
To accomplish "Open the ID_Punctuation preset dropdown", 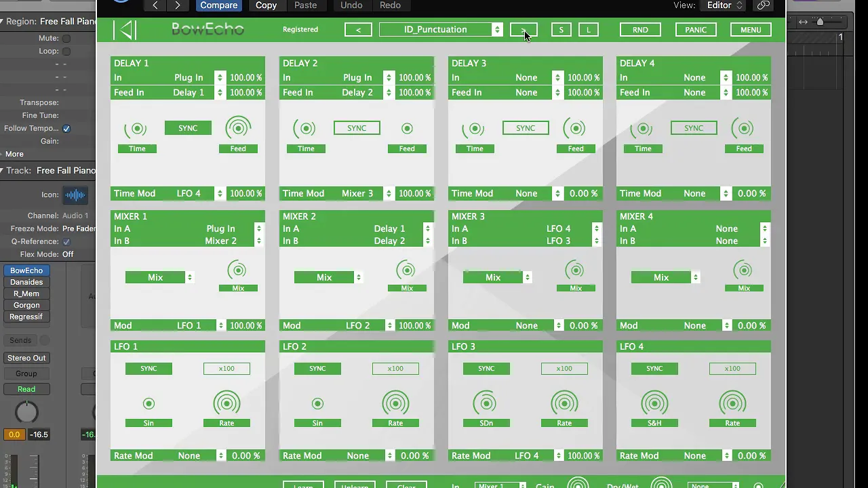I will click(441, 30).
